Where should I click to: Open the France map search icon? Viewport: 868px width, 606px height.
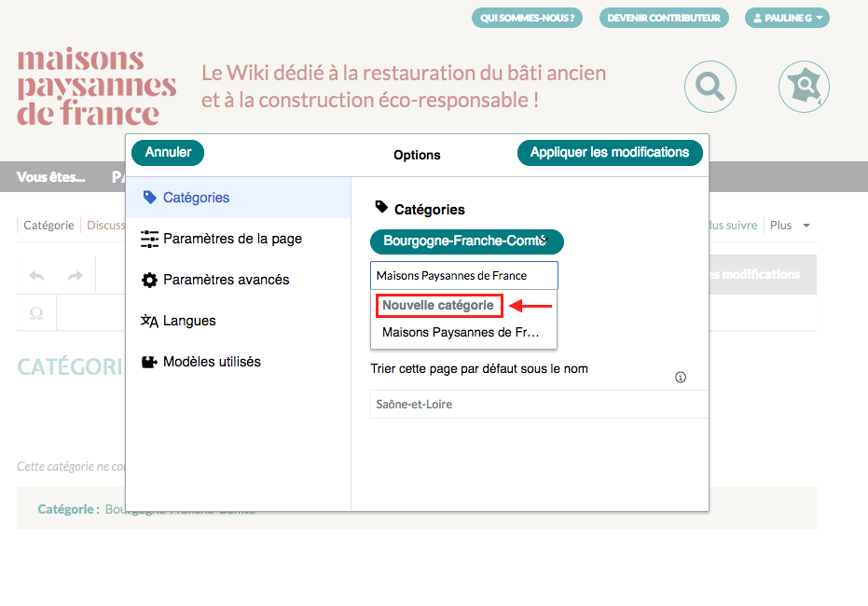pos(803,87)
